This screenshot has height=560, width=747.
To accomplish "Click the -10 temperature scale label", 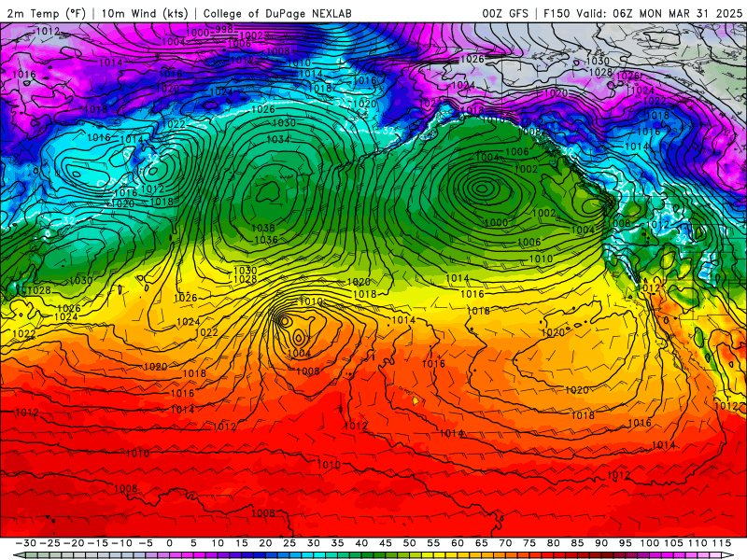I will point(121,543).
